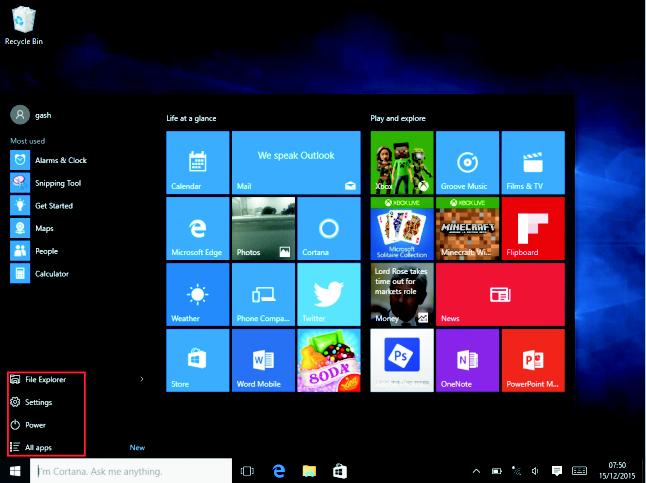The image size is (646, 483).
Task: Expand the File Explorer jump list arrow
Action: coord(142,379)
